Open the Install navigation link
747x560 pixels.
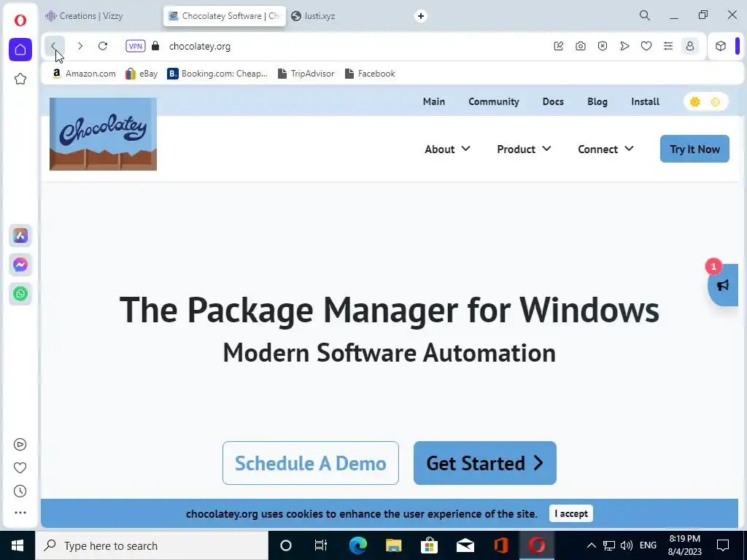click(x=645, y=101)
